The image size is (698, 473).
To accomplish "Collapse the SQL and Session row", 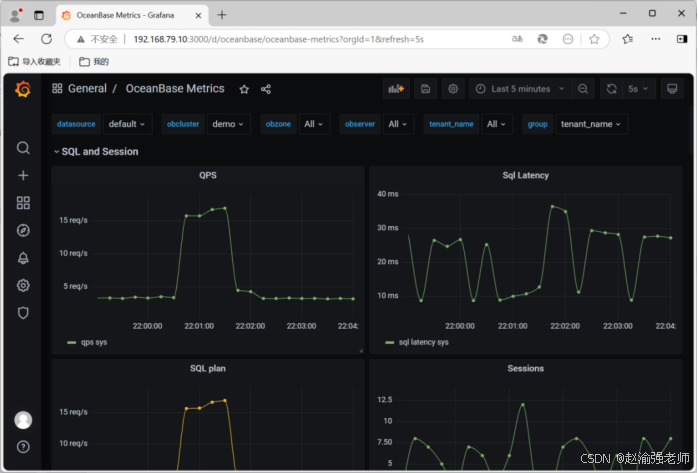I will click(96, 152).
